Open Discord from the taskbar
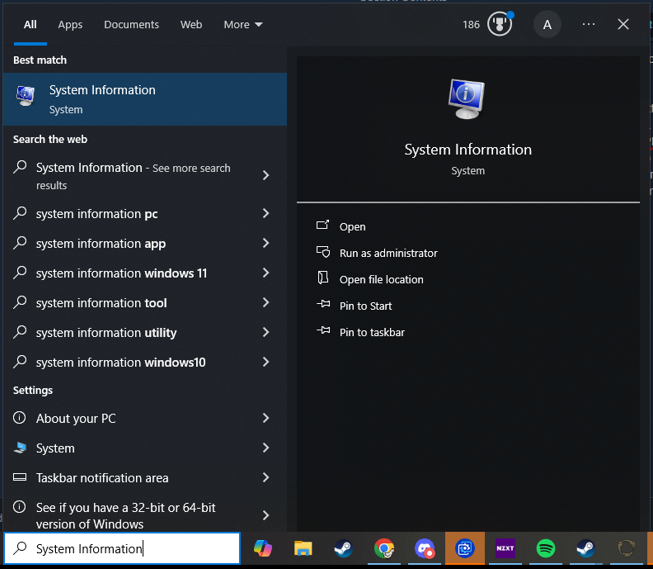The height and width of the screenshot is (569, 653). pyautogui.click(x=424, y=548)
